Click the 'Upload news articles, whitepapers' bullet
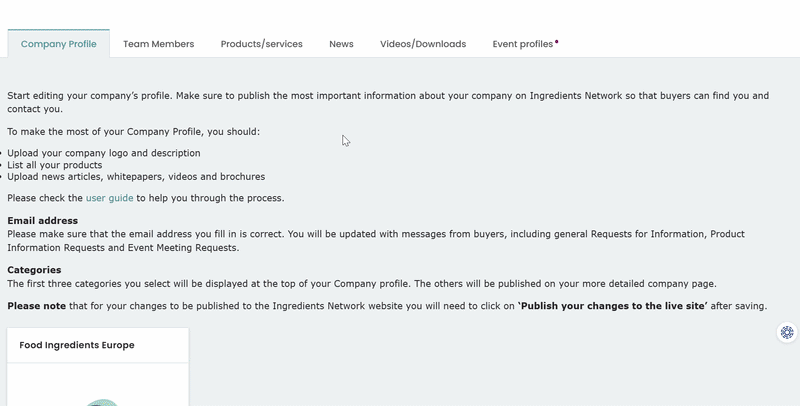Screen dimensions: 800x406 click(136, 176)
